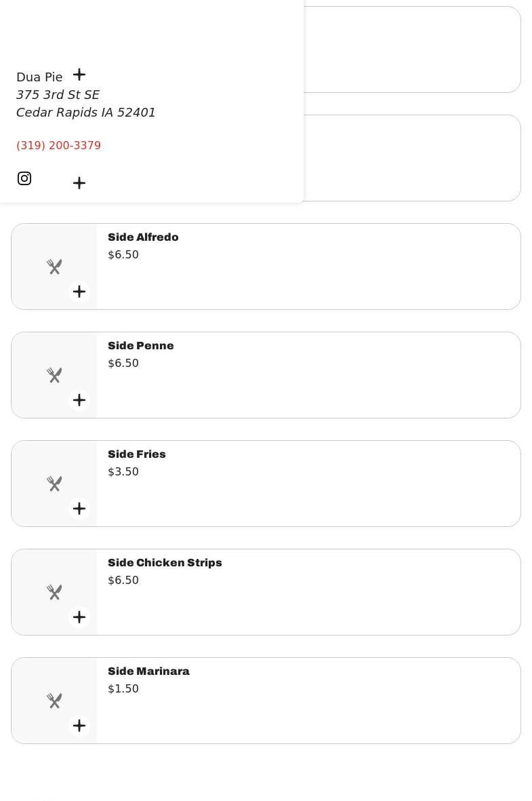Call the (319) 200-3379 phone link

(58, 146)
